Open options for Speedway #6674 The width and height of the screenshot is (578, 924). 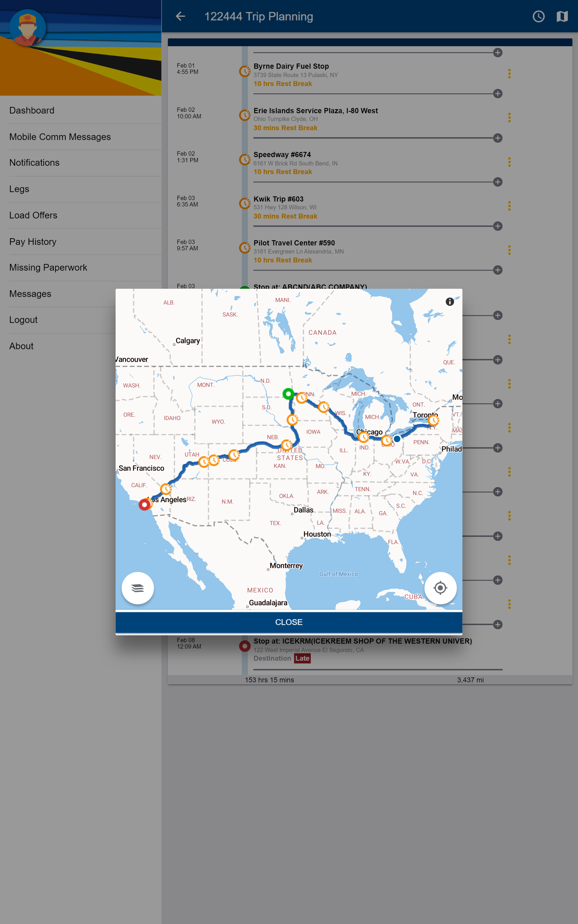pos(509,162)
